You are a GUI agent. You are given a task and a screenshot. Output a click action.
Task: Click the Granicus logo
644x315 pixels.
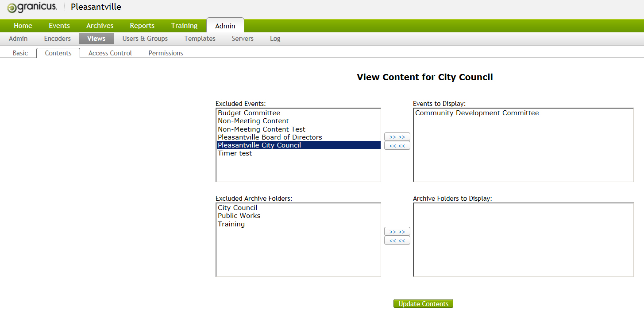(32, 7)
